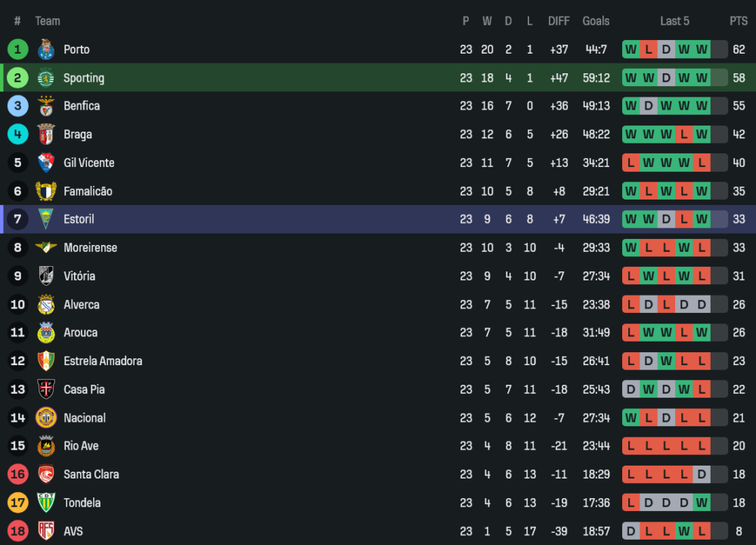Click the yellow position 17 badge
The width and height of the screenshot is (756, 545).
[x=18, y=503]
